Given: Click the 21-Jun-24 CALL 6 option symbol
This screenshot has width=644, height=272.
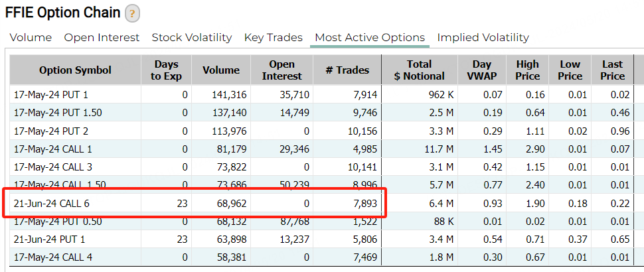Looking at the screenshot, I should [52, 203].
